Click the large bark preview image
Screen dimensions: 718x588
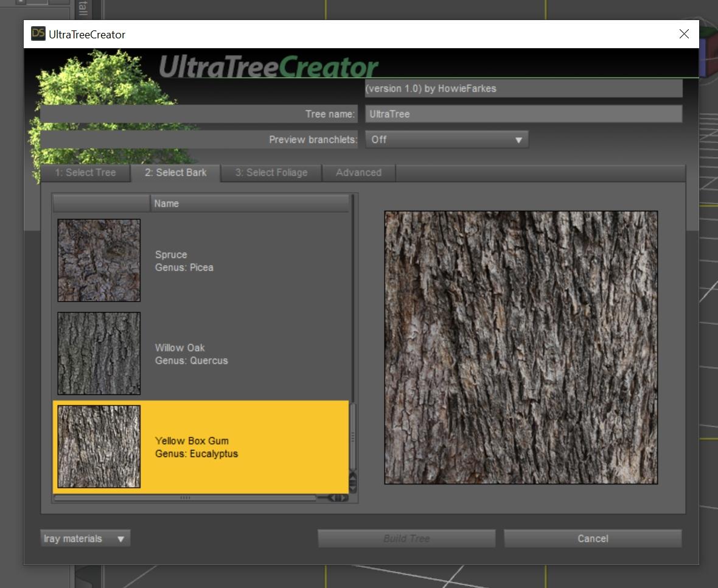(x=521, y=347)
